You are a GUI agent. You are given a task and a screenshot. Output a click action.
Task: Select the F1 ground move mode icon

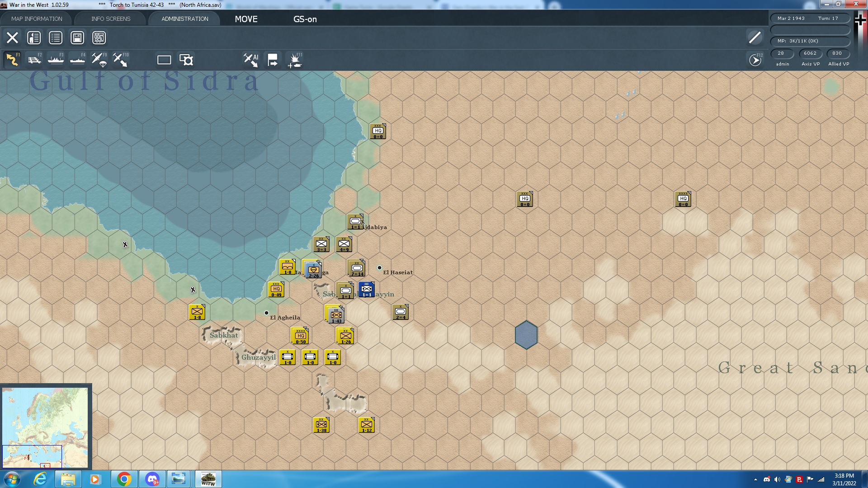12,60
